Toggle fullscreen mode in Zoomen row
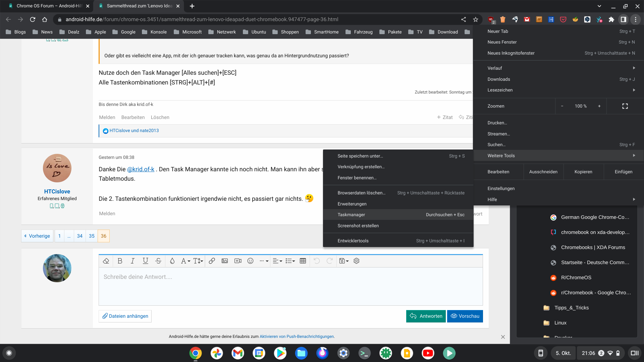The width and height of the screenshot is (644, 362). click(x=625, y=106)
